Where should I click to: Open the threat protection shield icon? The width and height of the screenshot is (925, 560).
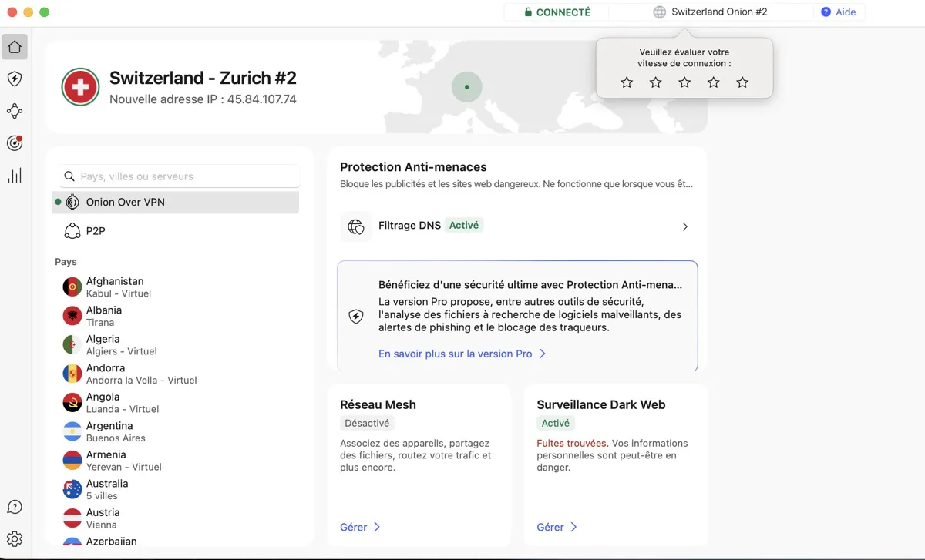[x=15, y=79]
